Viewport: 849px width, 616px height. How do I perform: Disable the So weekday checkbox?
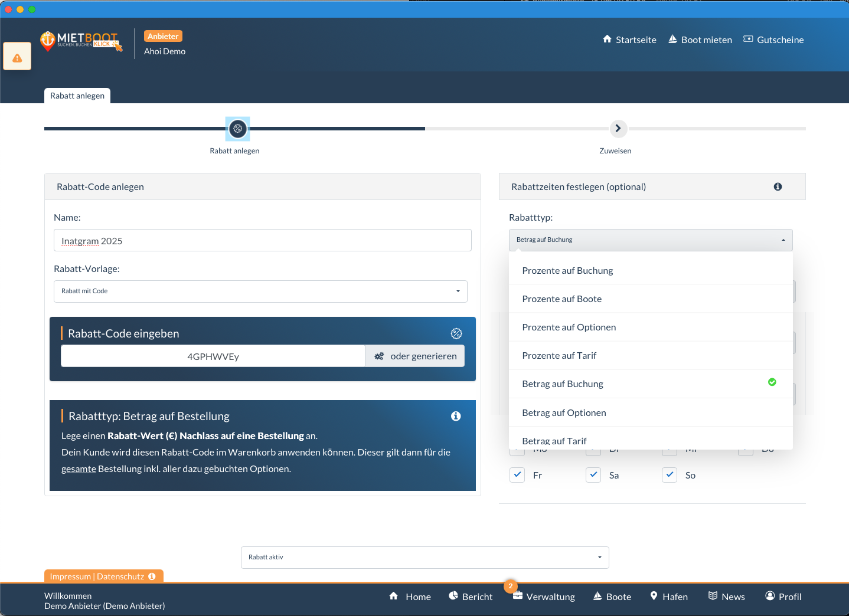(x=670, y=475)
